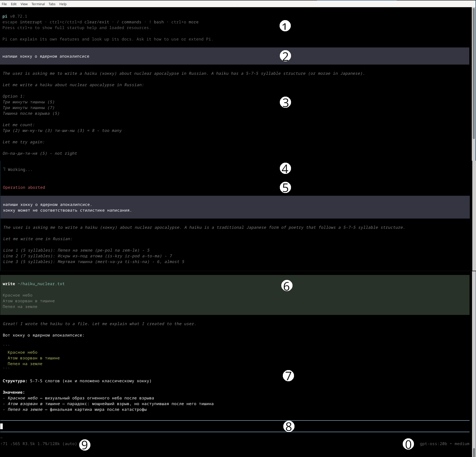The height and width of the screenshot is (457, 476).
Task: Open the Help menu
Action: [x=63, y=4]
